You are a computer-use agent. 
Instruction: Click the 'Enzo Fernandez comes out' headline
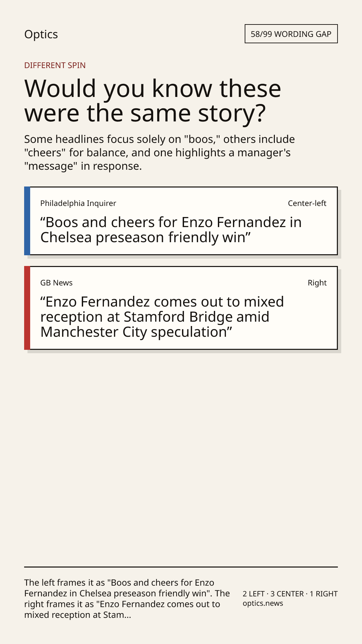[162, 317]
